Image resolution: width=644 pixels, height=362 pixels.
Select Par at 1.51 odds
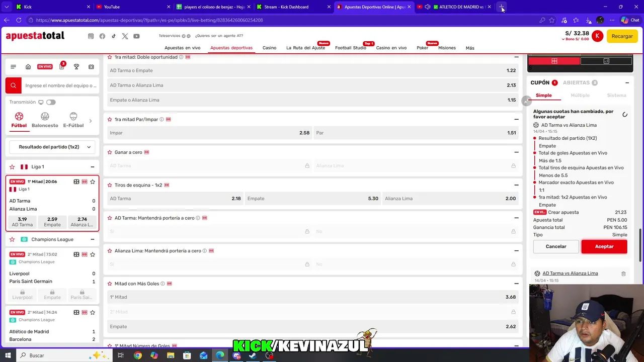[x=416, y=133]
